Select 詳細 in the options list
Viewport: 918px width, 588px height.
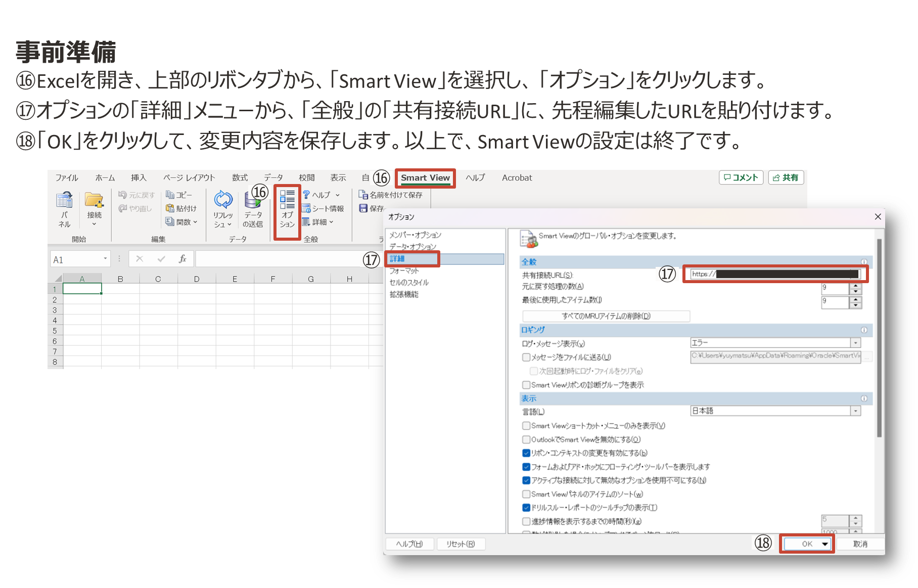[x=445, y=259]
